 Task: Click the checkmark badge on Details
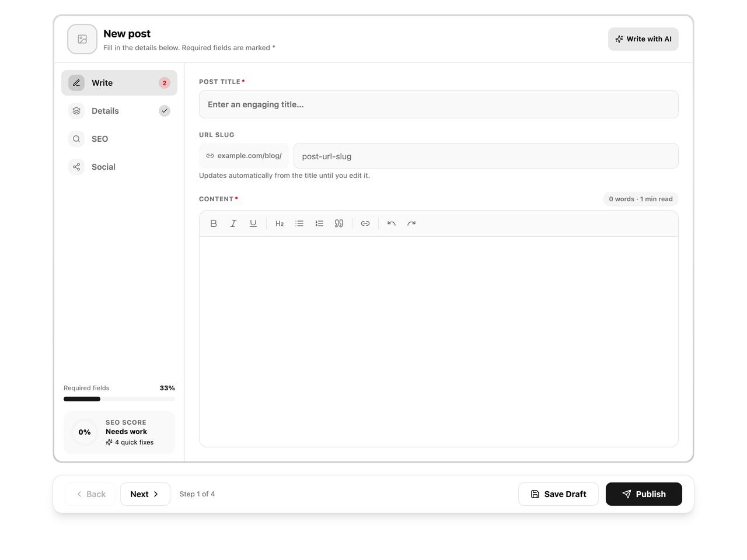point(165,111)
